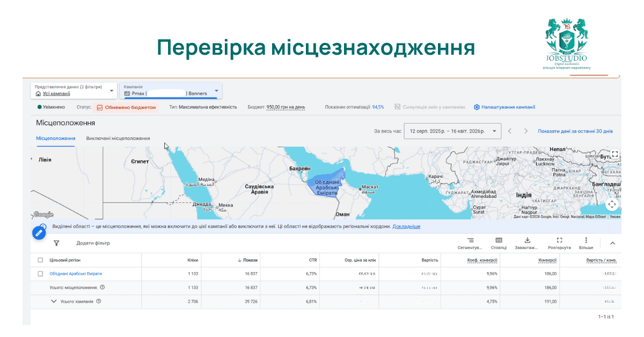644x337 pixels.
Task: Click help icon next to Усього: кампанія
Action: pos(99,301)
